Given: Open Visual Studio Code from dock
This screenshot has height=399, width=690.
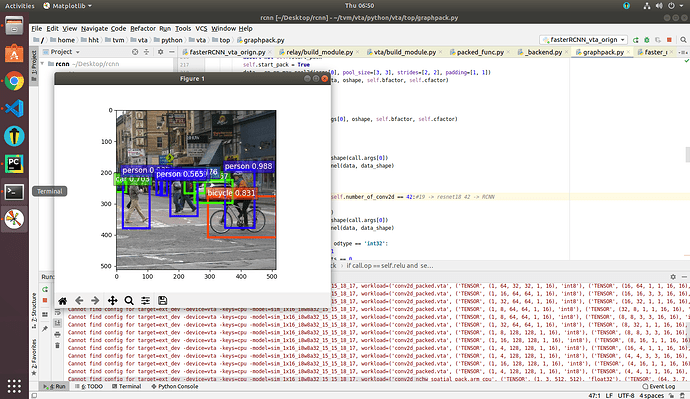Looking at the screenshot, I should [x=14, y=109].
